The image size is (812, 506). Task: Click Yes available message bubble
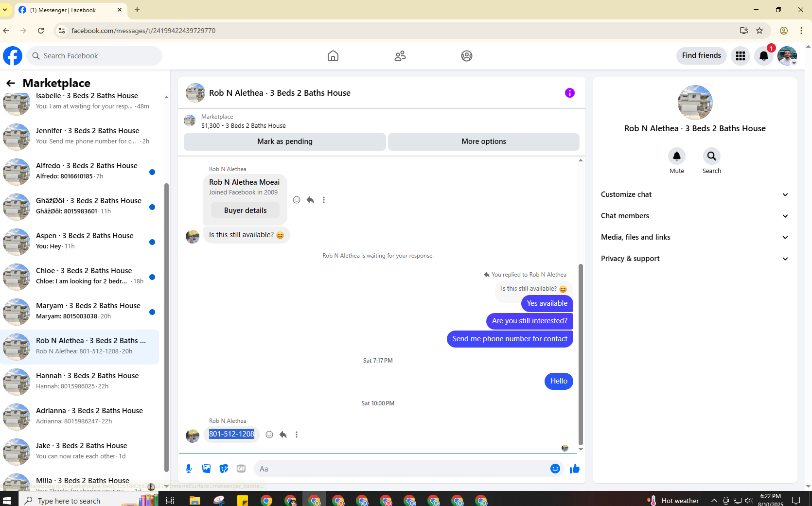pyautogui.click(x=547, y=303)
